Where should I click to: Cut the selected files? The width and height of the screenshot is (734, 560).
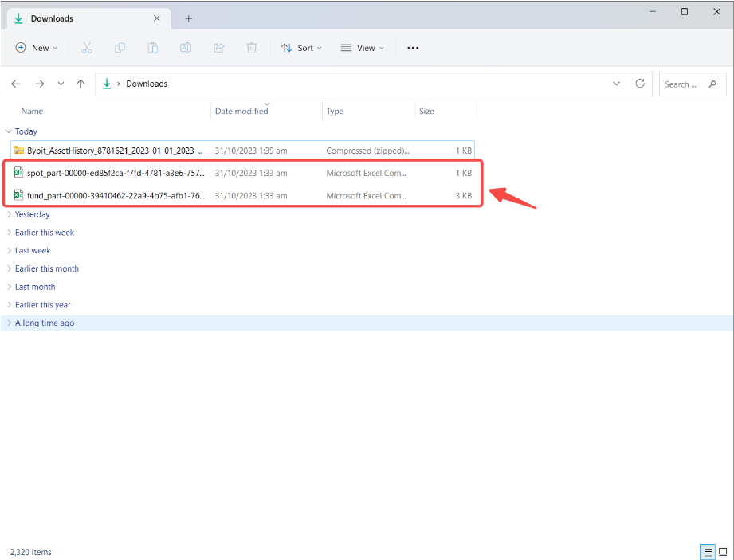coord(87,48)
